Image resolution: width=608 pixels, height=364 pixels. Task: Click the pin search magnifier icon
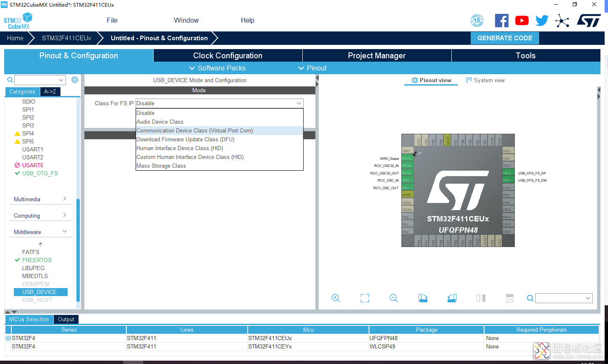[x=530, y=298]
